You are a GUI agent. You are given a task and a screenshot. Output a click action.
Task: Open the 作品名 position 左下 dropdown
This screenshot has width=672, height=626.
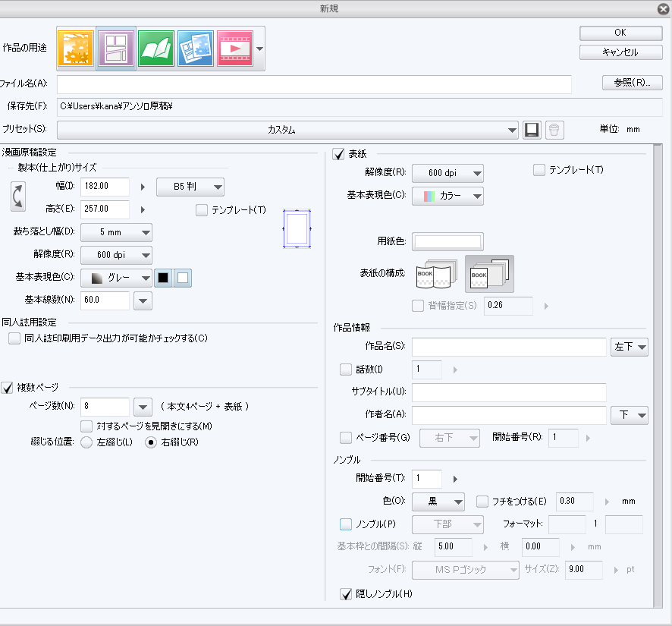[x=630, y=347]
